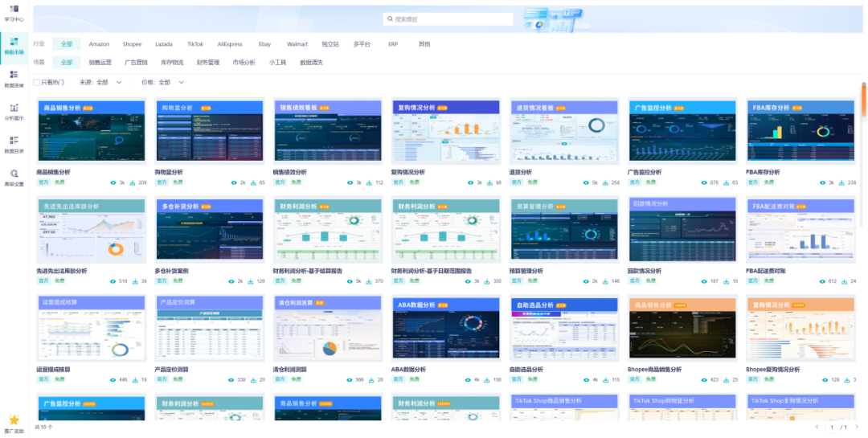Click the search magnifier icon in template search

(390, 18)
